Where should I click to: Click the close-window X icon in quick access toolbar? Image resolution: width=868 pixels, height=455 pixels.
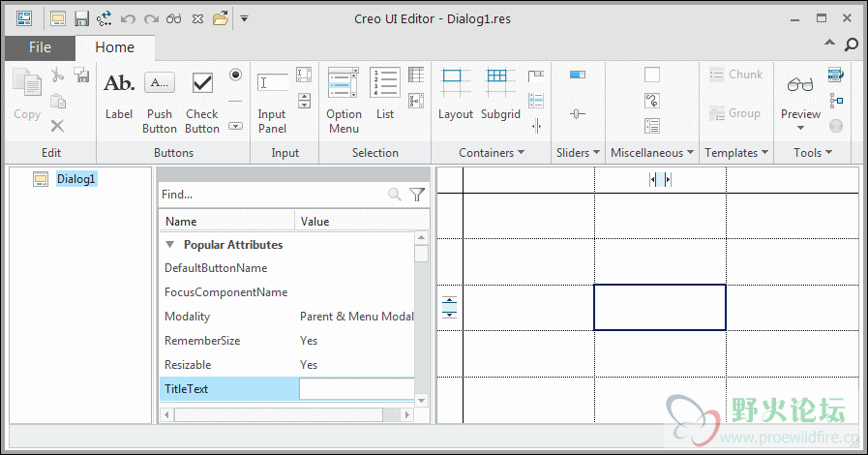tap(197, 18)
